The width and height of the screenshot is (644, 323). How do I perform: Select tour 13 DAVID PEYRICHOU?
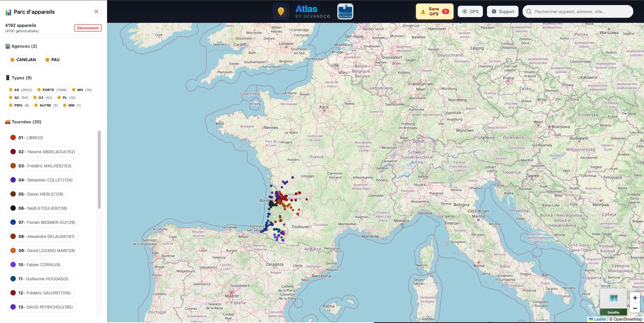click(x=42, y=307)
